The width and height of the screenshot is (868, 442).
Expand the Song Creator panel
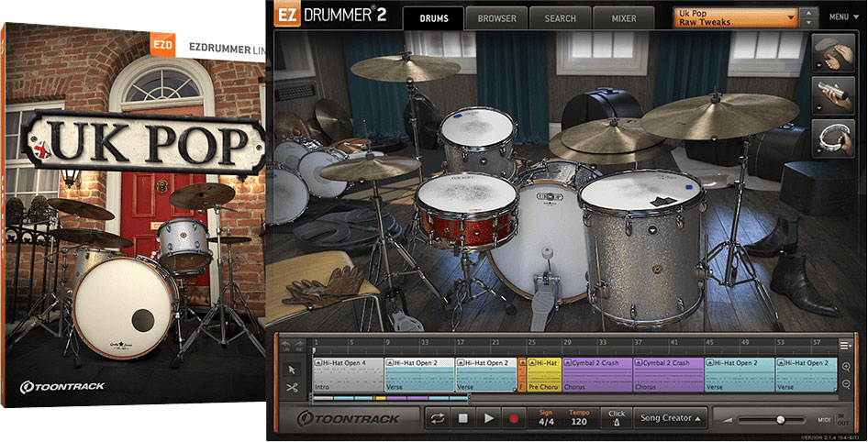(x=670, y=418)
